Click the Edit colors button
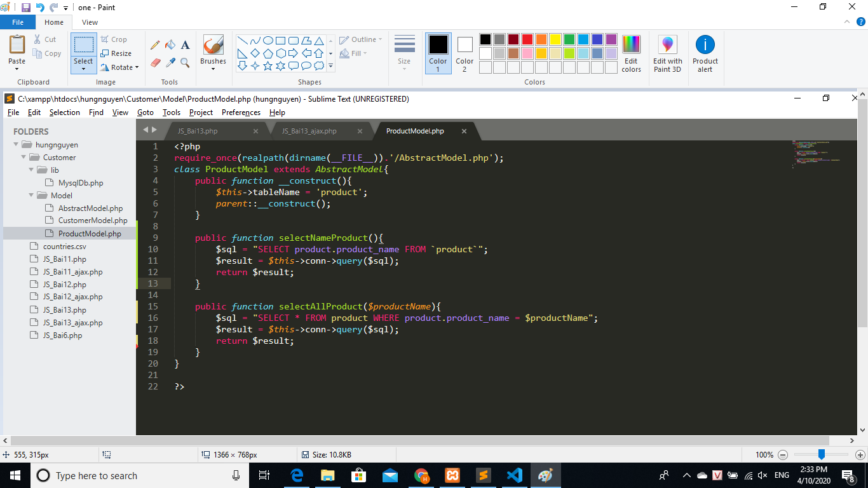The height and width of the screenshot is (488, 868). click(631, 54)
